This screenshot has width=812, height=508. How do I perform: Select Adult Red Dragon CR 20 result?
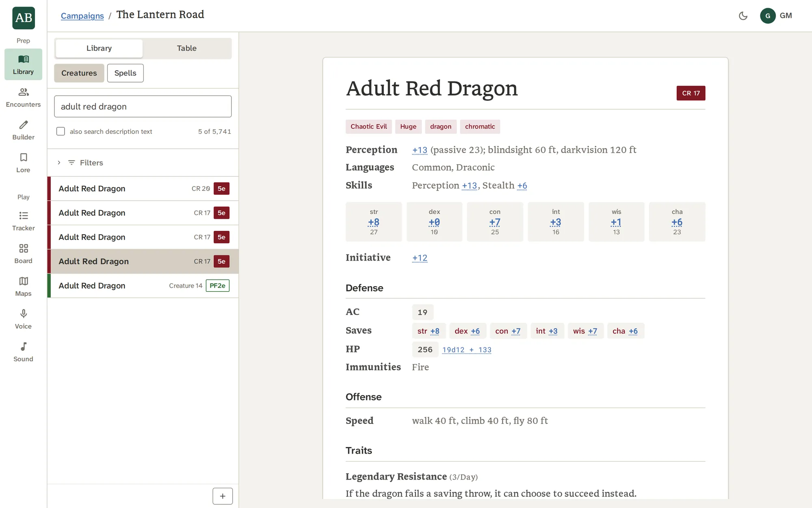143,189
